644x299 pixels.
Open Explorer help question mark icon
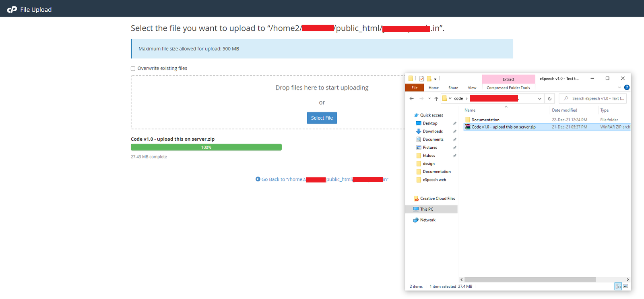click(627, 87)
